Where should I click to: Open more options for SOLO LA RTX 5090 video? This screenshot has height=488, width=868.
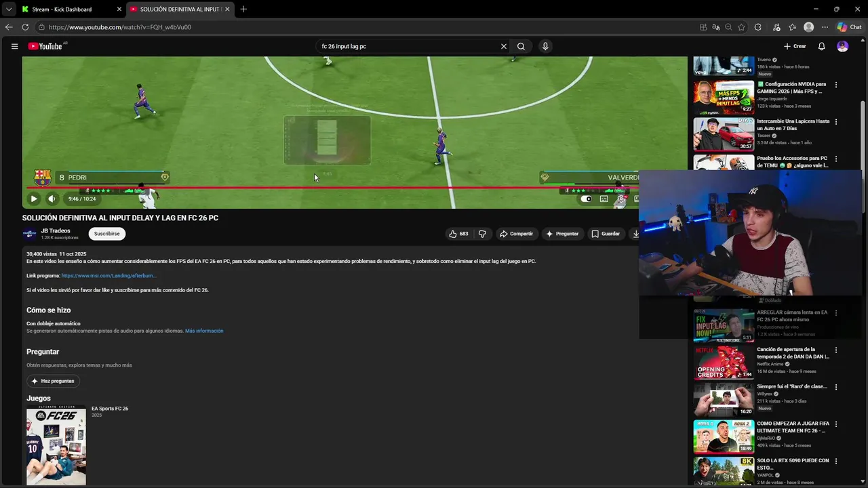point(835,461)
